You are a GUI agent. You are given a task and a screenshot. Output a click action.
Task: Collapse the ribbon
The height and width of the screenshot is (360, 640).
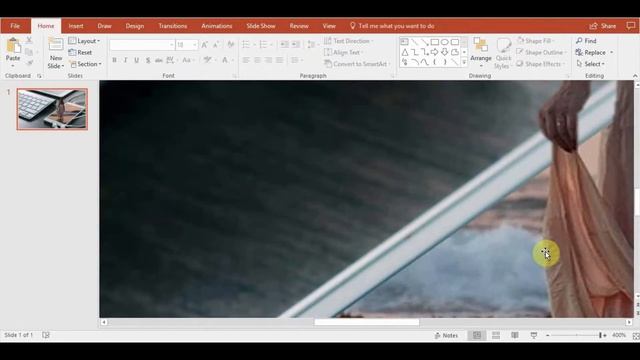click(635, 76)
